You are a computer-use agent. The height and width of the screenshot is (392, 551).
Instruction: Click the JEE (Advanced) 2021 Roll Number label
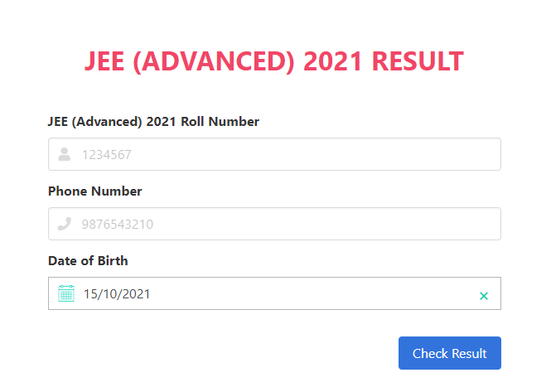pos(153,122)
